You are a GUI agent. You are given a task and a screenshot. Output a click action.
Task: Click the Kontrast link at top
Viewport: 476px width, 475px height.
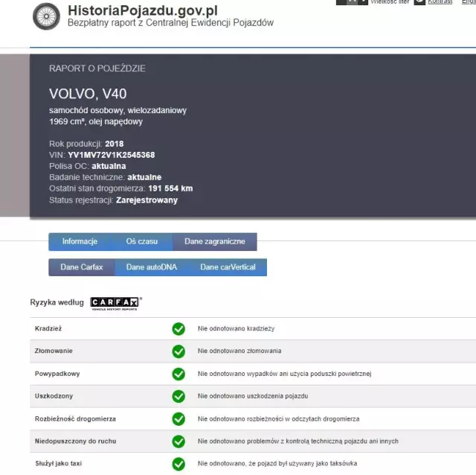[440, 2]
